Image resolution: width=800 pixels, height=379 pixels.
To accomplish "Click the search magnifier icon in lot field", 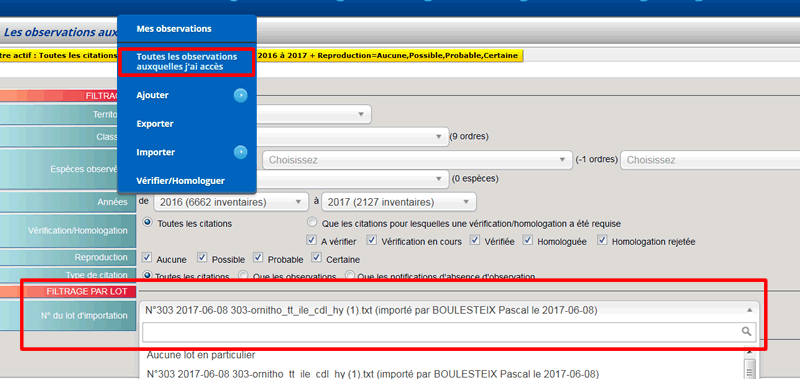I will pos(746,332).
